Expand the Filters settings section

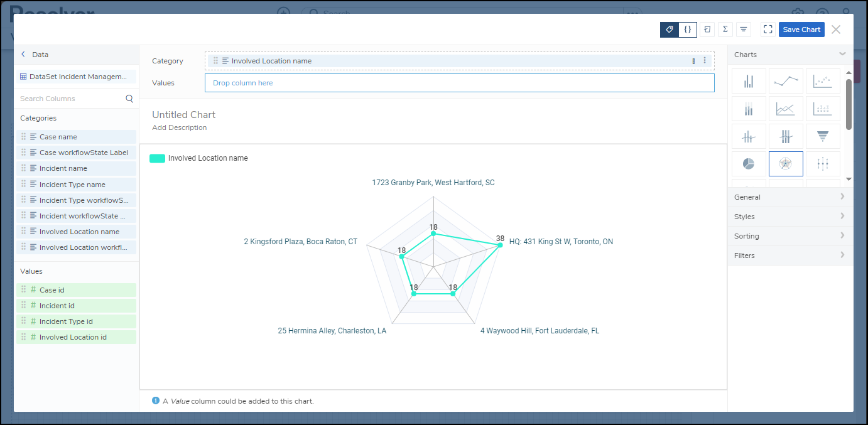point(790,256)
